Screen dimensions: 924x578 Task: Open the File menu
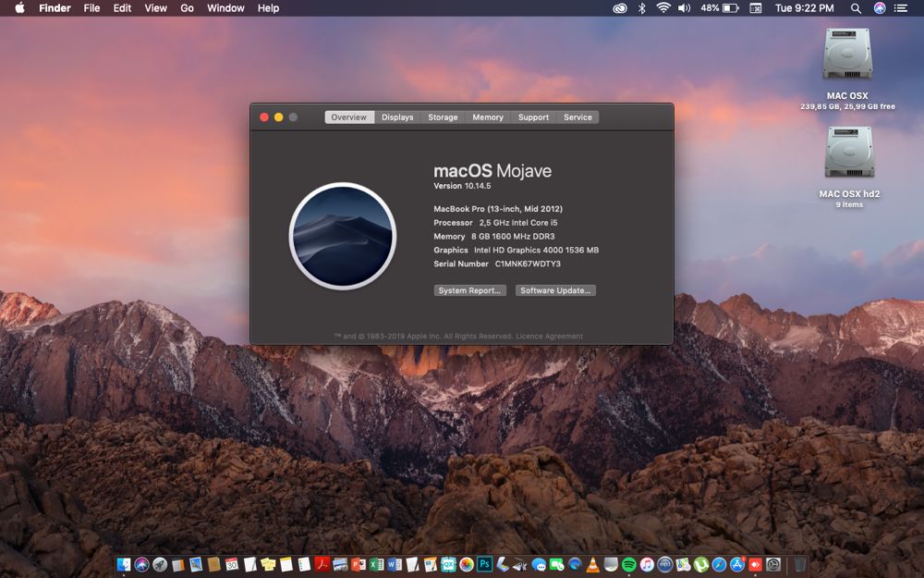91,8
